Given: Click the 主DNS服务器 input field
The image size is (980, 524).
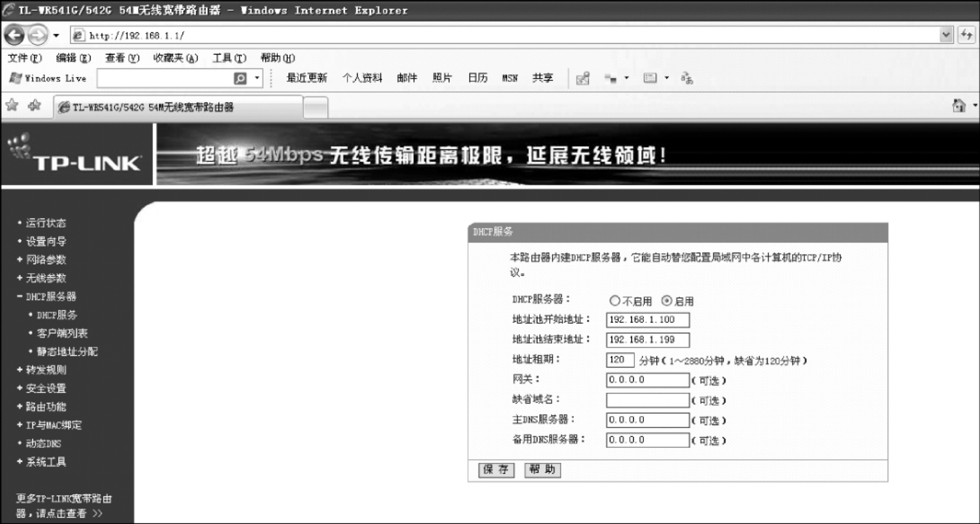Looking at the screenshot, I should (x=648, y=420).
